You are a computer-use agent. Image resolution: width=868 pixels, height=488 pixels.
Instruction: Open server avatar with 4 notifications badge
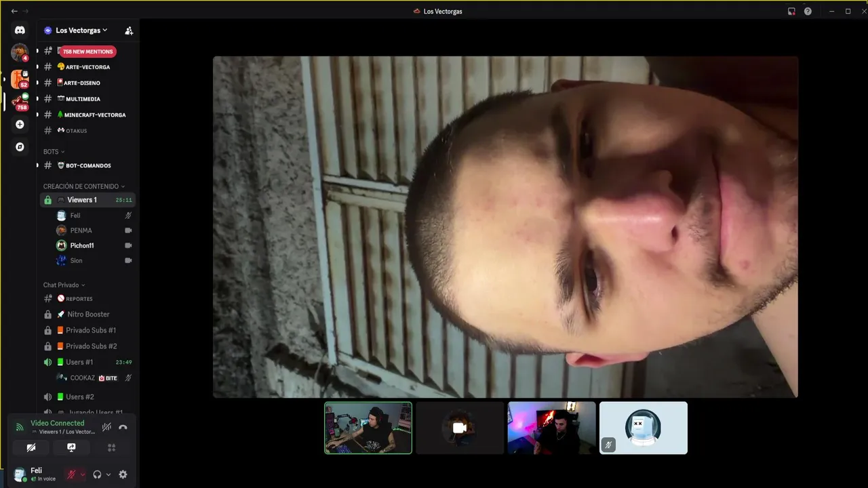point(20,52)
